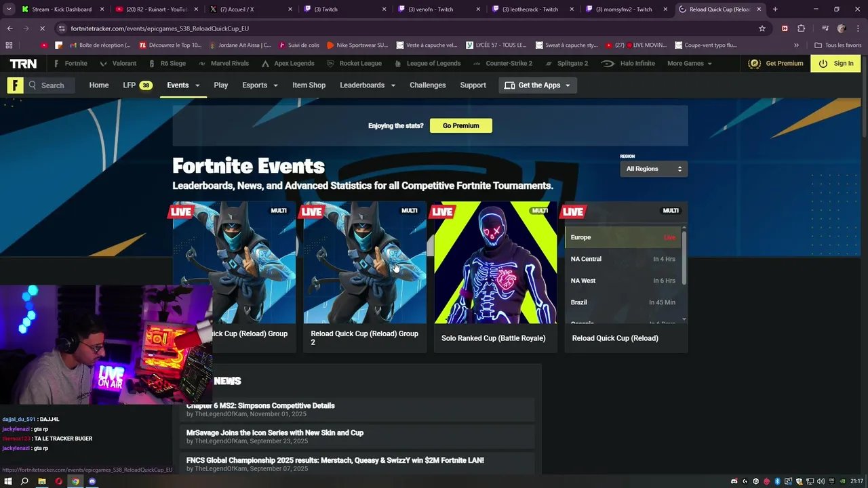Open the Support nav item
868x488 pixels.
point(473,85)
